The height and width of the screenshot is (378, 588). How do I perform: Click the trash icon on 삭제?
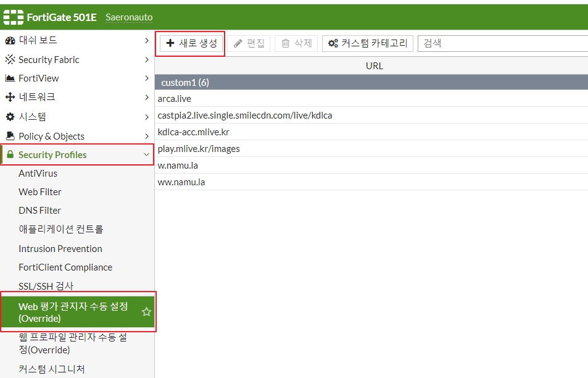point(286,43)
